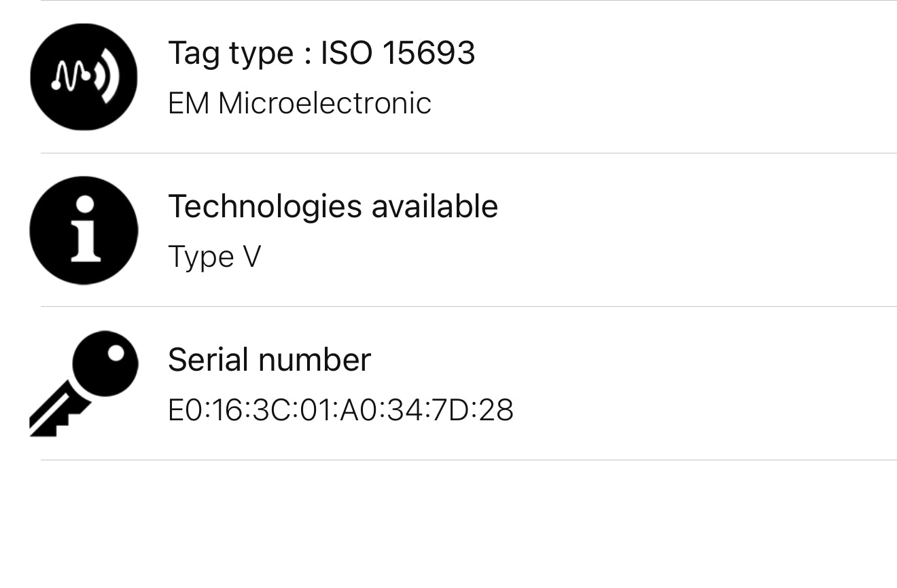Open the Technologies available heading
The width and height of the screenshot is (897, 588).
333,206
